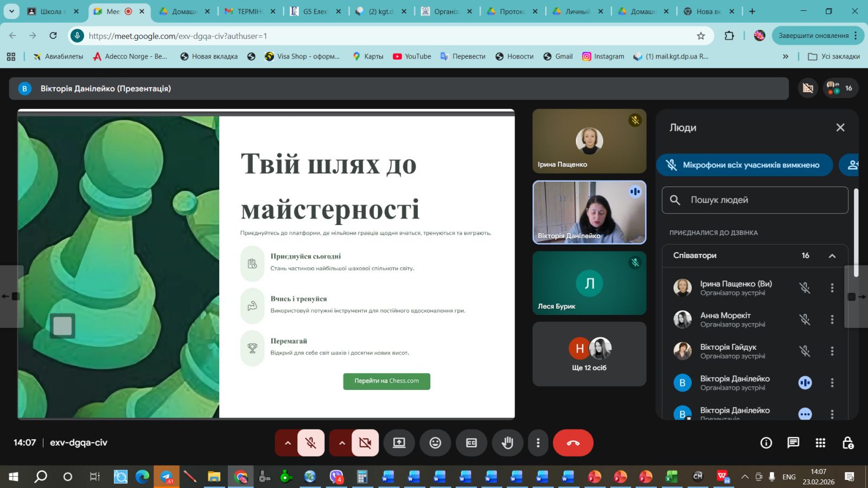Image resolution: width=868 pixels, height=488 pixels.
Task: Toggle camera on or off
Action: click(365, 443)
